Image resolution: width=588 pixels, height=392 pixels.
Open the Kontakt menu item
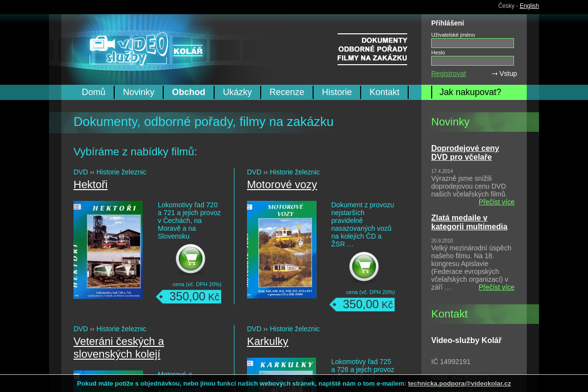point(384,92)
